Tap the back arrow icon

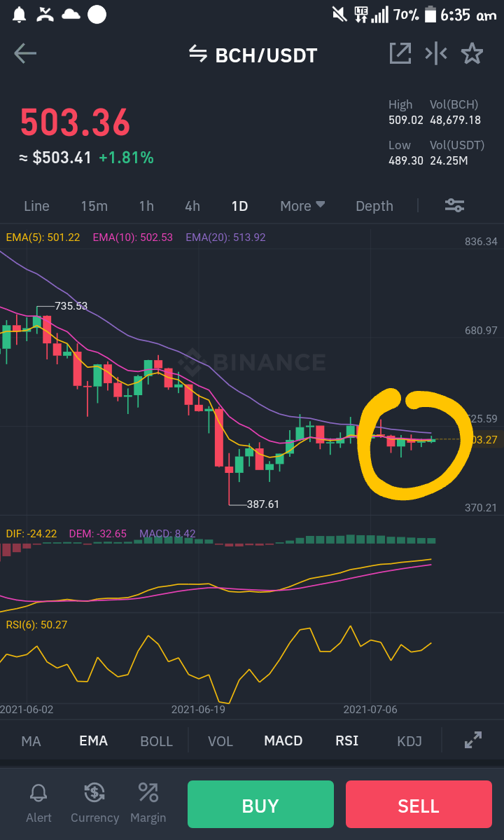pos(25,53)
